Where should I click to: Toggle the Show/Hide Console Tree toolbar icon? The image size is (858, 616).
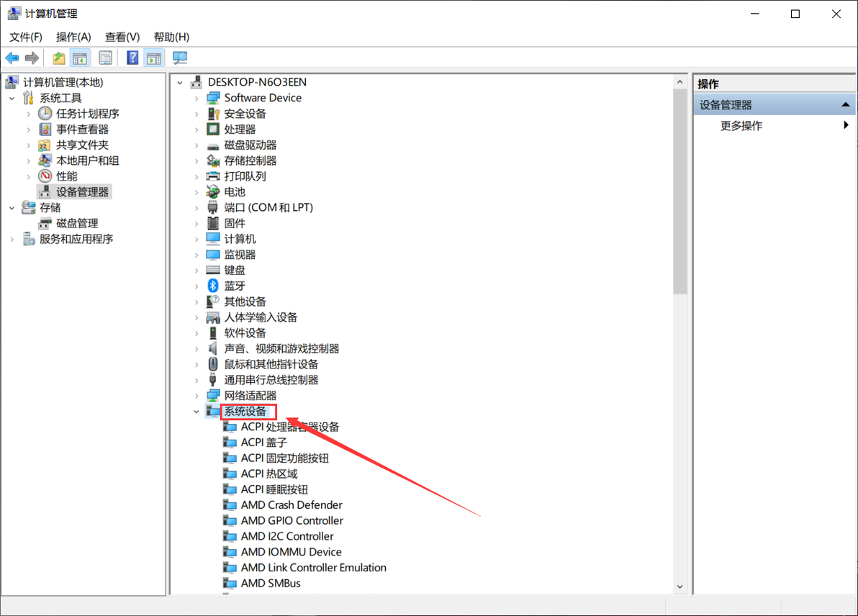tap(80, 58)
